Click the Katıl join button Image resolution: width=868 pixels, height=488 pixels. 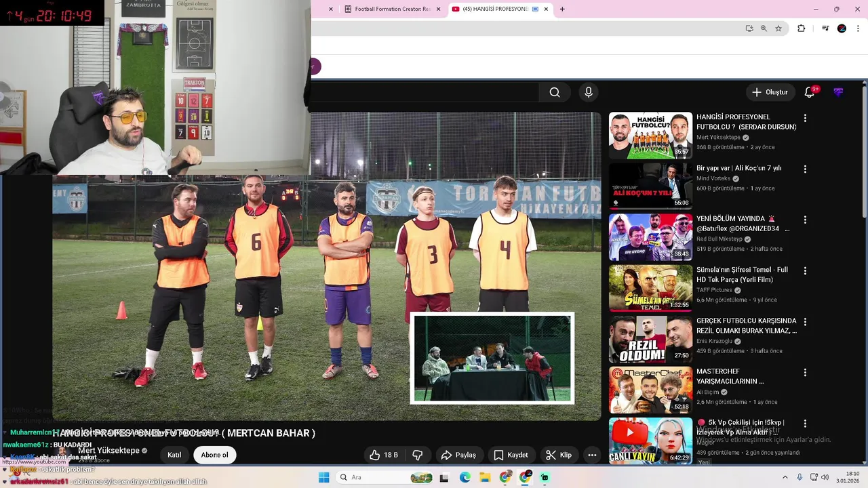click(x=174, y=455)
